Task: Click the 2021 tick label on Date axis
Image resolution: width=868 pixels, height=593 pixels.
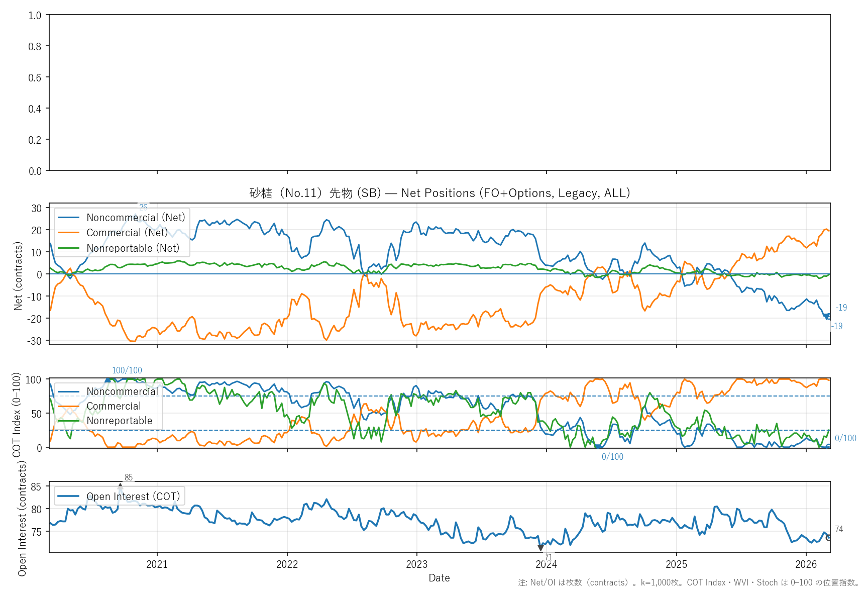Action: pyautogui.click(x=157, y=564)
